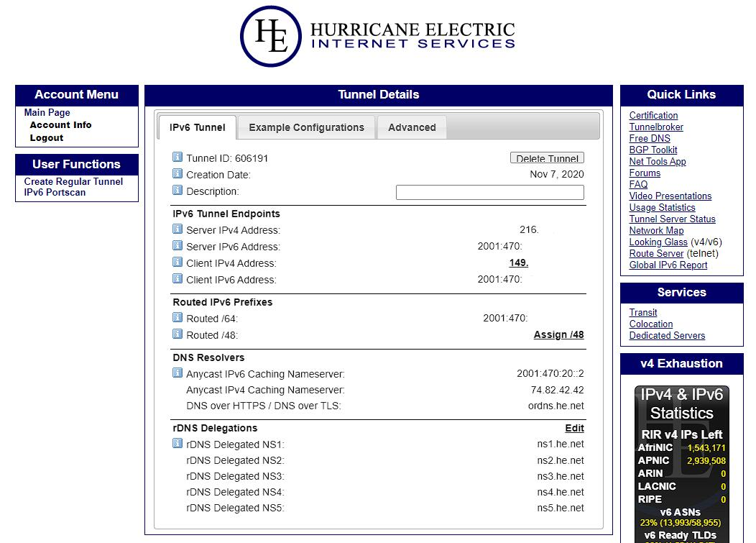Open the Forums quick link
Image resolution: width=756 pixels, height=543 pixels.
[645, 173]
